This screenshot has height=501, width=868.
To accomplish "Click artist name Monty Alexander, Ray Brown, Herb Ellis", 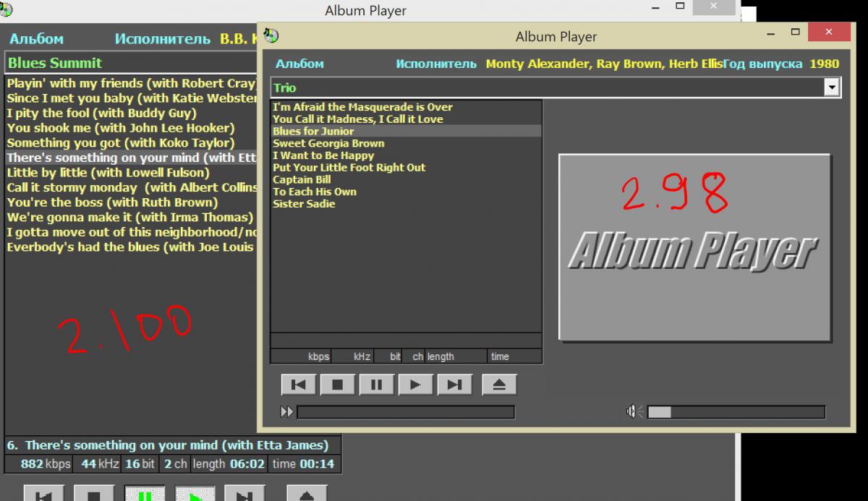I will coord(604,64).
